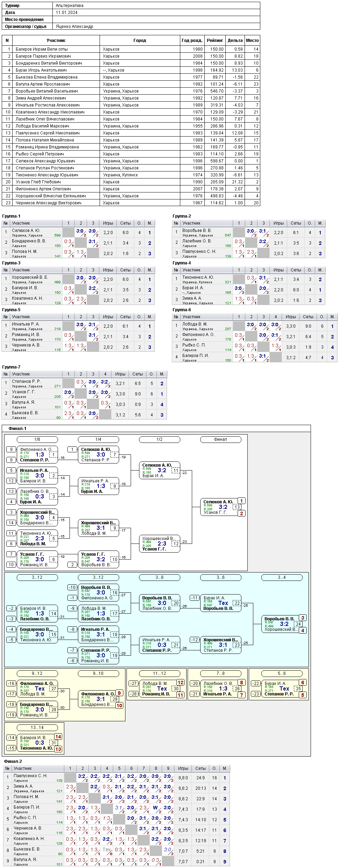Click the "13...14" round label
Image resolution: width=341 pixels, height=868 pixels.
tap(37, 728)
